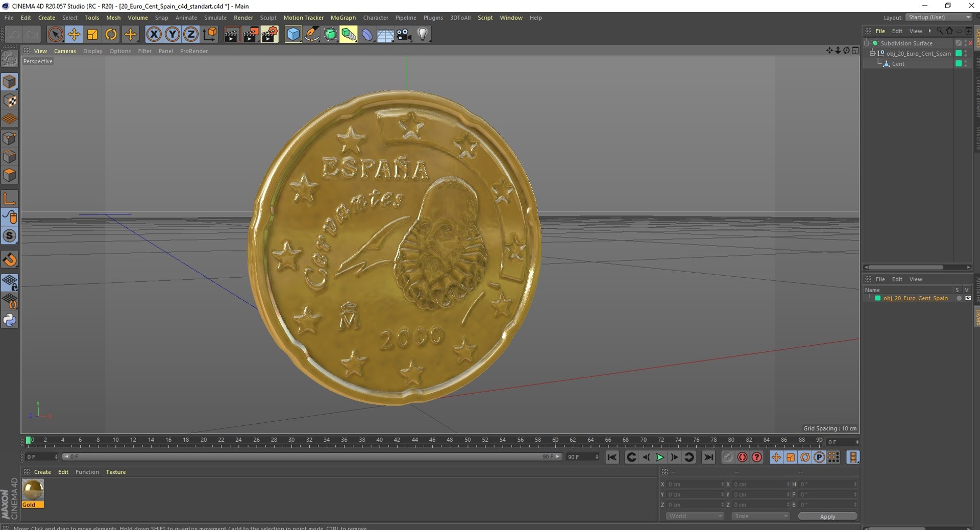Open the Scale mode dropdown
Image resolution: width=980 pixels, height=530 pixels.
761,516
